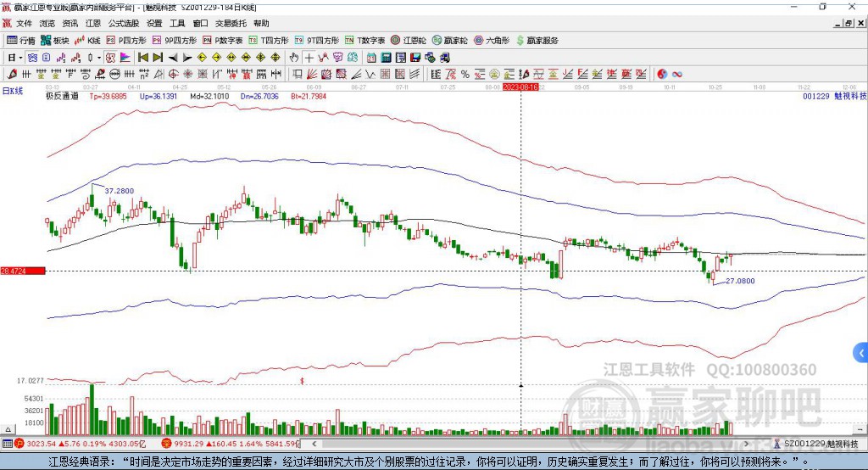
Task: Step chart left with black left arrow
Action: pos(173,58)
